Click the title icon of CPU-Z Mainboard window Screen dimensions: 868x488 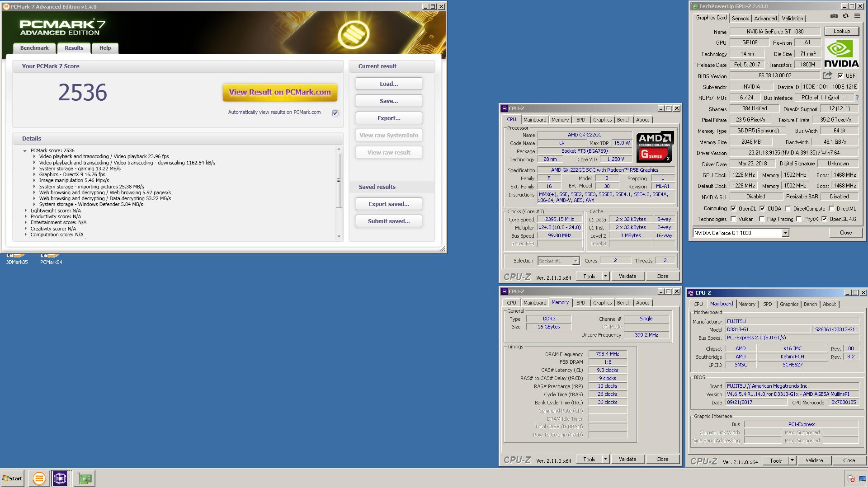coord(691,293)
